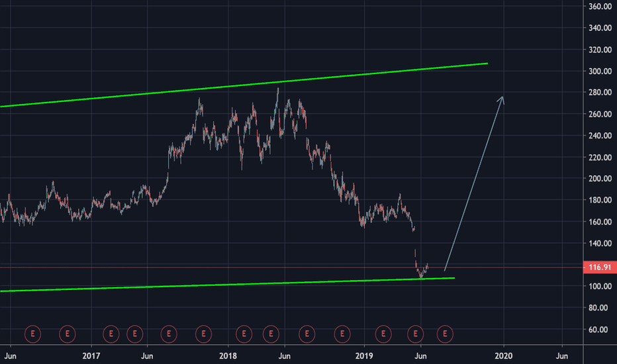Viewport: 617px width, 364px height.
Task: Click the earnings marker from late 2016 before the 2017 label
Action: [68, 334]
